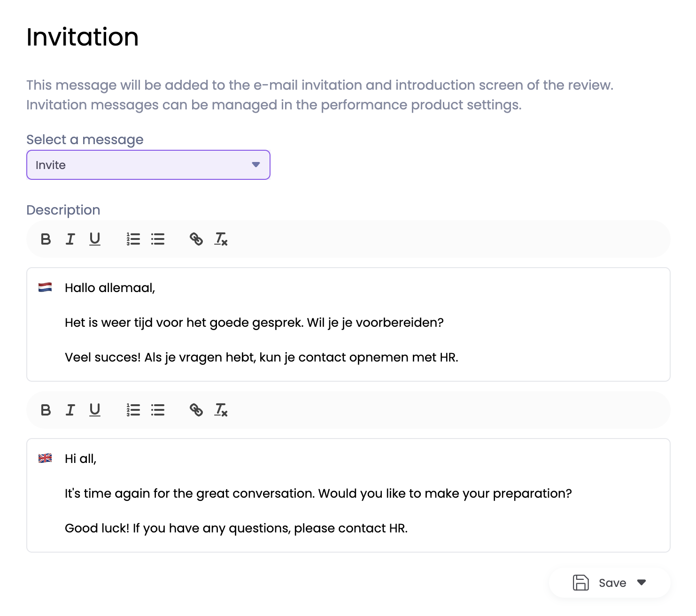696x616 pixels.
Task: Click the Save button
Action: pos(612,583)
